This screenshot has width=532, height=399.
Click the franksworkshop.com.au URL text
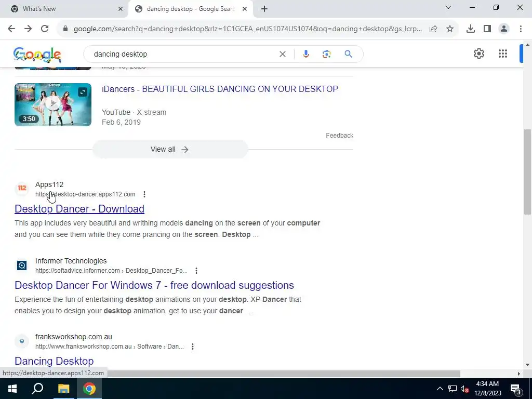[110, 347]
